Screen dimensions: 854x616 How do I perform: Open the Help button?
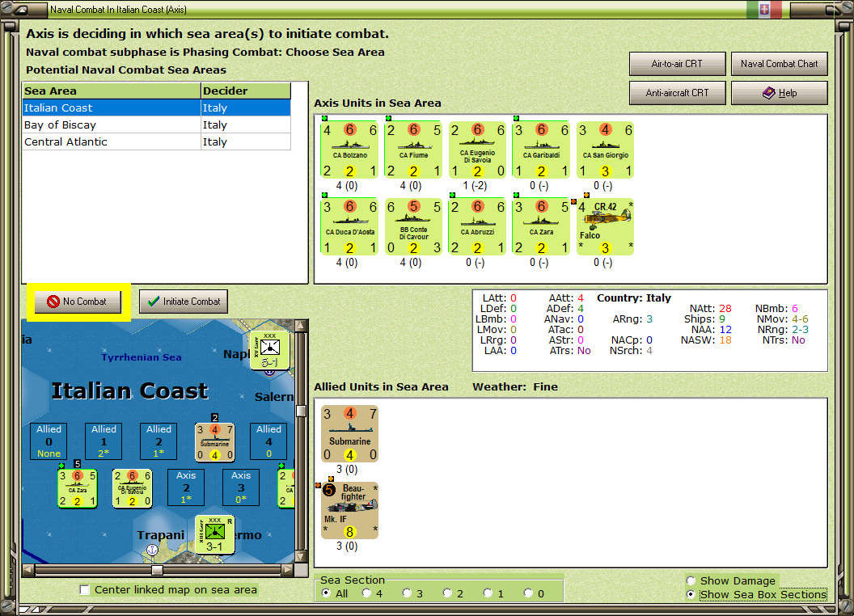[779, 93]
